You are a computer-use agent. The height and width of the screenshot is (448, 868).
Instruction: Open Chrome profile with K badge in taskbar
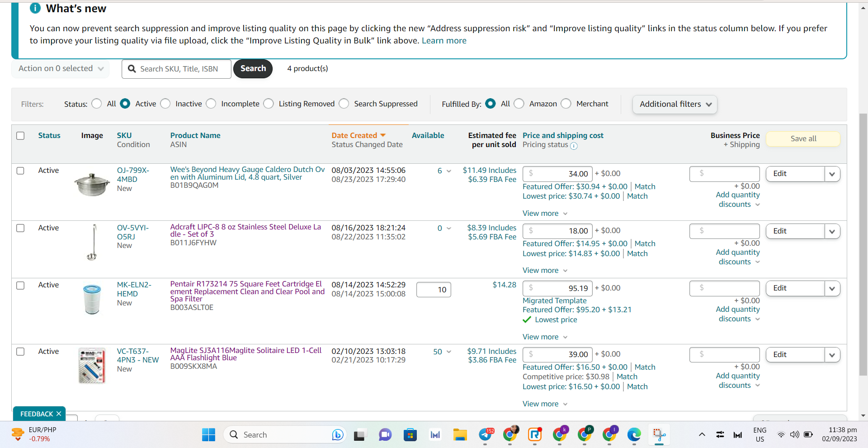(x=560, y=435)
